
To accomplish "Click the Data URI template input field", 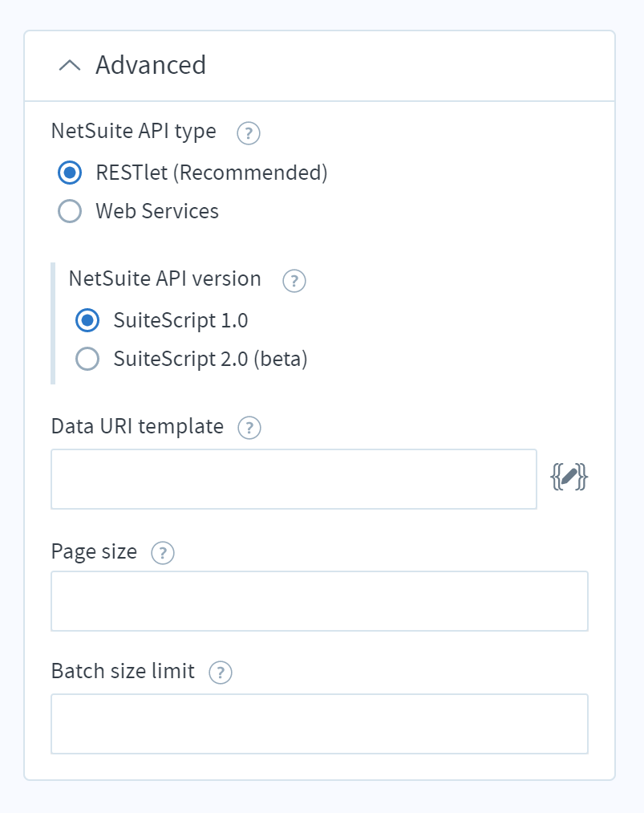I will [x=294, y=479].
